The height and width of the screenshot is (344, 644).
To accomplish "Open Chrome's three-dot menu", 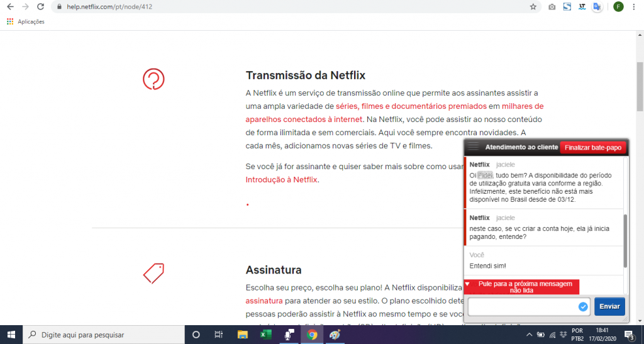I will pyautogui.click(x=634, y=6).
